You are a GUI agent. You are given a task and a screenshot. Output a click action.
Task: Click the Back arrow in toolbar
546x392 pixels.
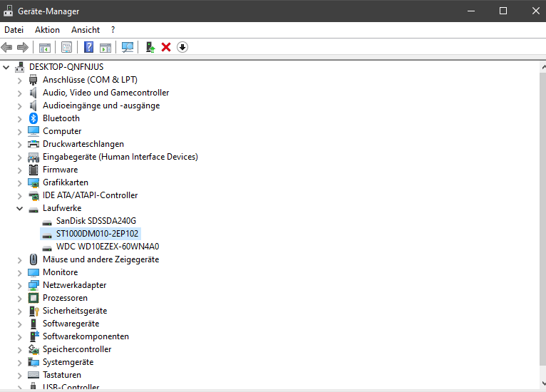7,47
